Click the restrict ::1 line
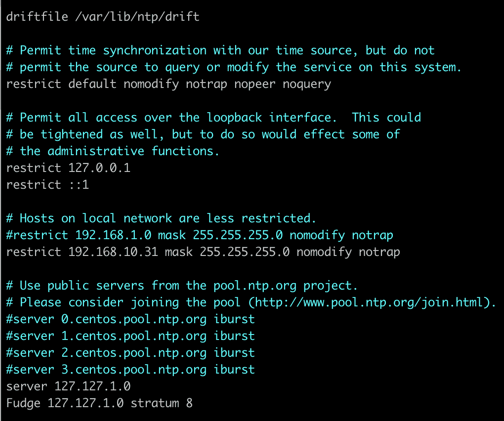 tap(47, 184)
